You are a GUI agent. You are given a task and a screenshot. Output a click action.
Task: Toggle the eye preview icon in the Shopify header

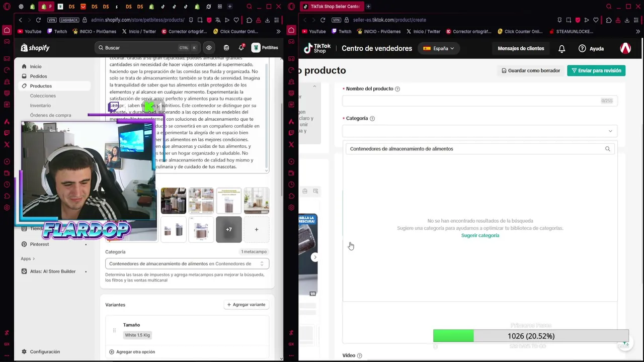209,48
